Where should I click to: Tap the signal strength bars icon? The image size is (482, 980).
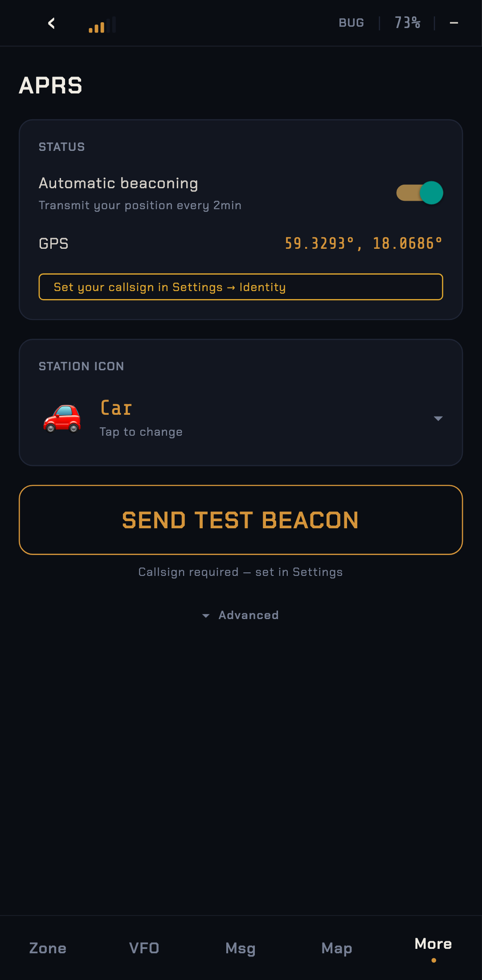click(x=102, y=25)
